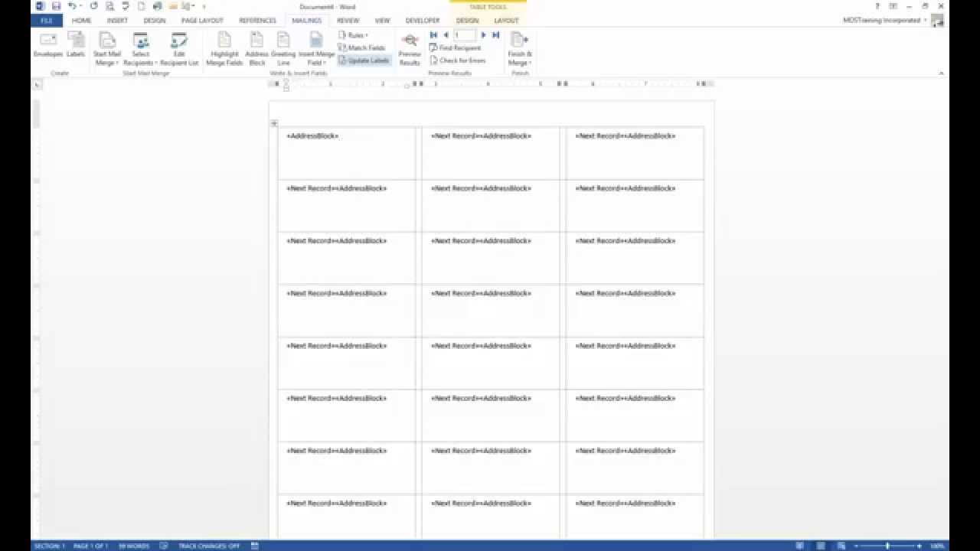Click the proofing icon in status bar
This screenshot has height=551, width=980.
(x=164, y=546)
